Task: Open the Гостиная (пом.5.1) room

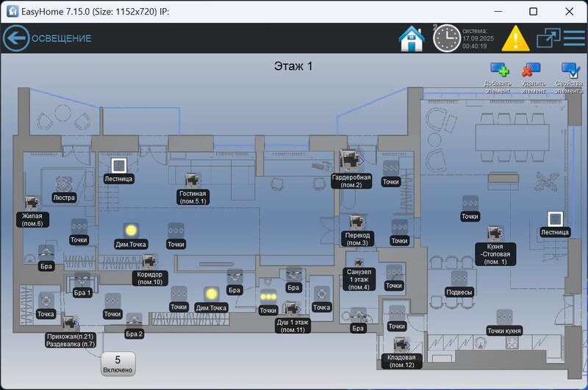Action: tap(193, 180)
